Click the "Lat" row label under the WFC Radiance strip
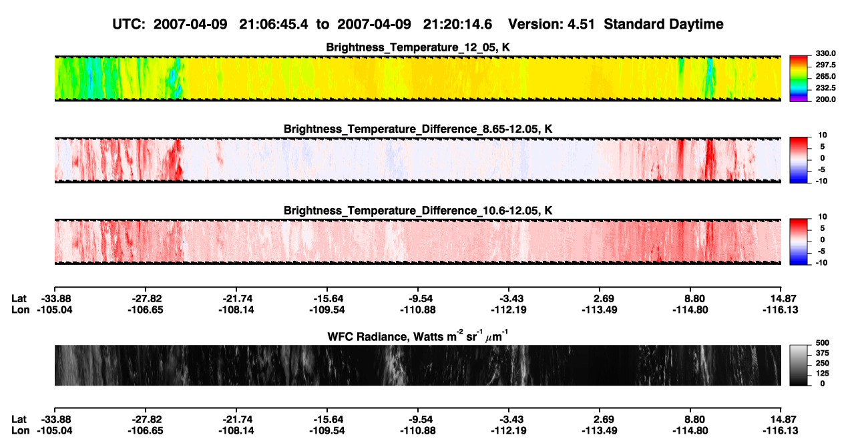 point(20,420)
